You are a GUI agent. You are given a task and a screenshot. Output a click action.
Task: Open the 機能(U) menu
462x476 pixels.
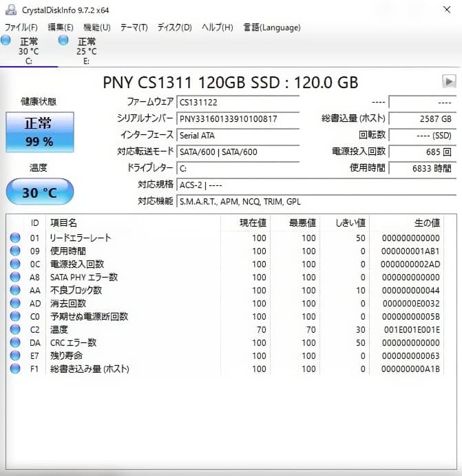[97, 28]
